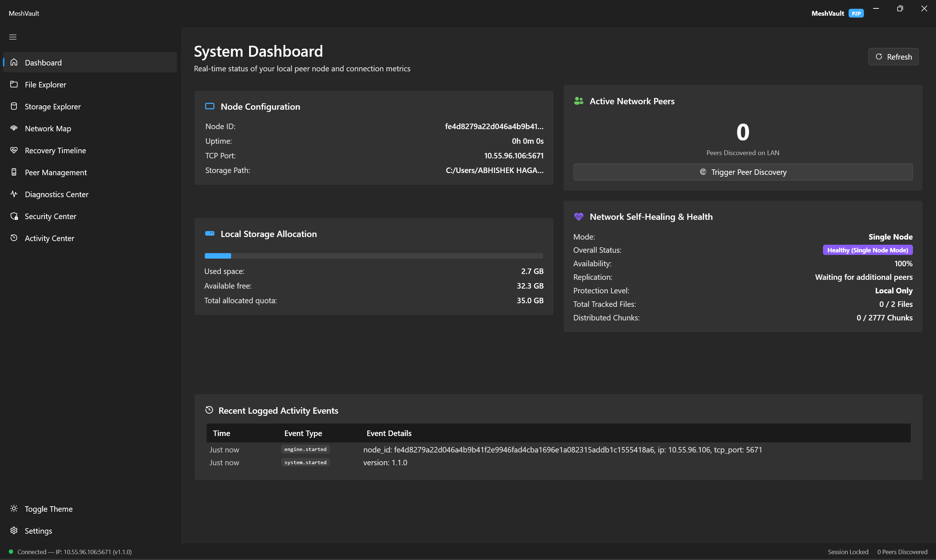The height and width of the screenshot is (560, 936).
Task: Click the Diagnostics Center pulse icon
Action: 14,194
